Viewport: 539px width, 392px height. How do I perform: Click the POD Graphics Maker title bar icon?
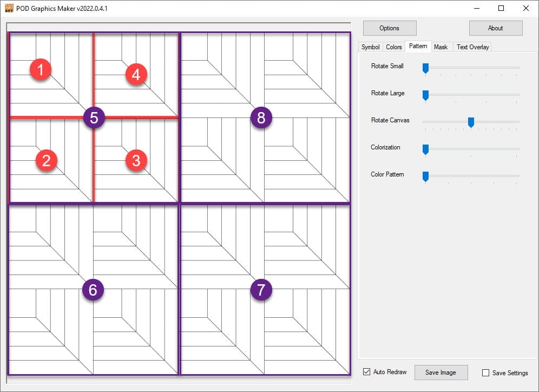[x=9, y=8]
